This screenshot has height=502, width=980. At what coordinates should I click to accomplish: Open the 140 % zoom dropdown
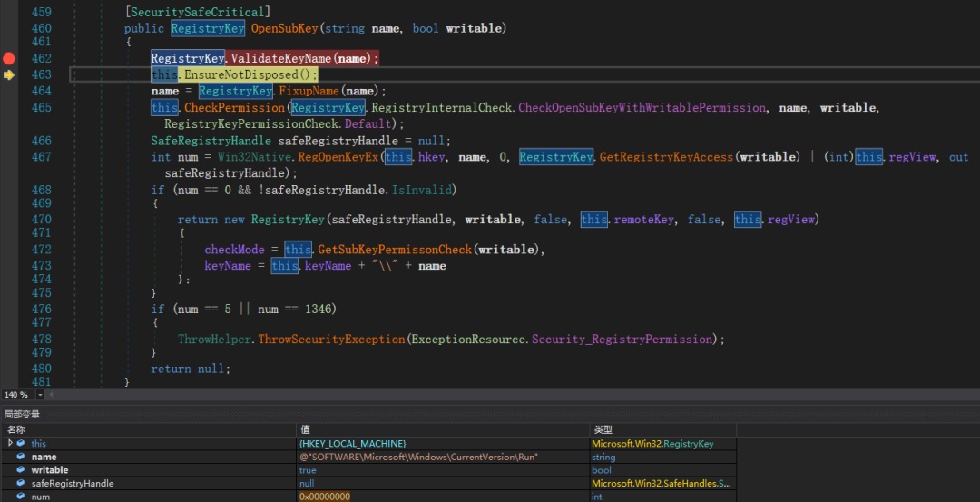tap(40, 395)
